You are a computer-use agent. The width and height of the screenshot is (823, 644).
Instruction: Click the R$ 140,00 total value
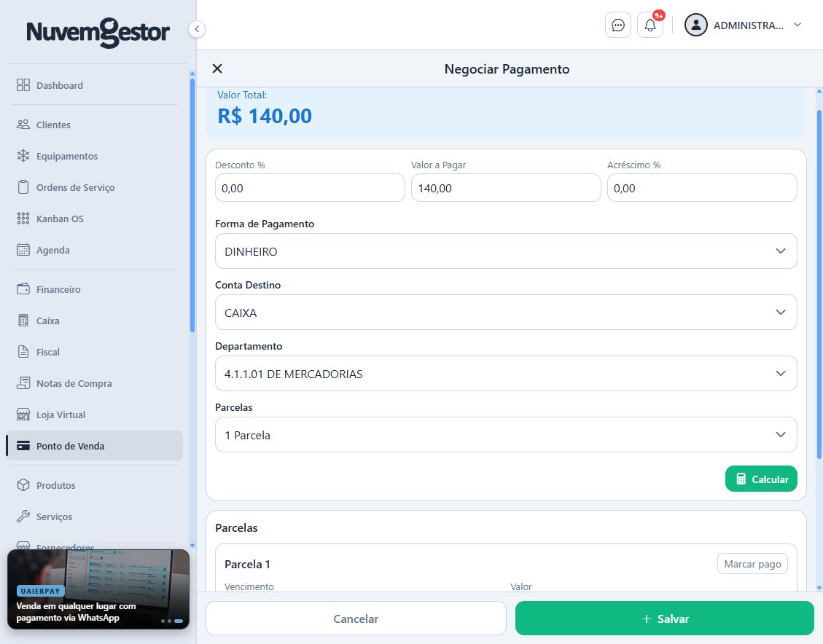[x=265, y=116]
